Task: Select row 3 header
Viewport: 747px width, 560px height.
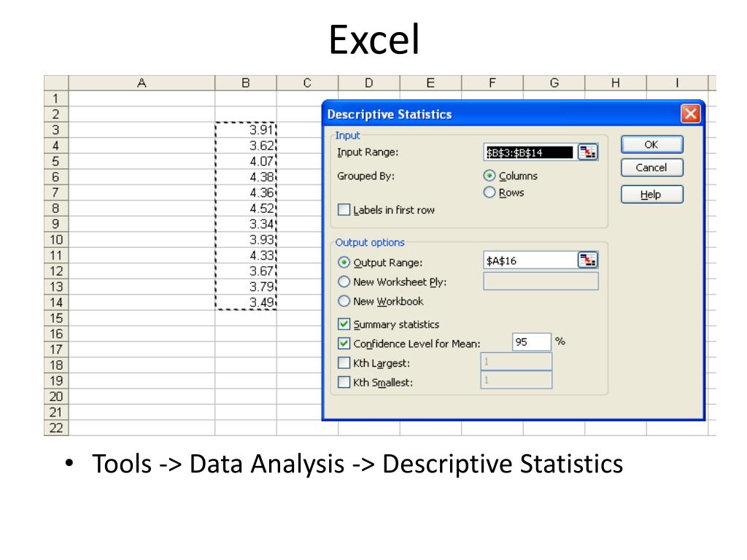Action: pos(55,130)
